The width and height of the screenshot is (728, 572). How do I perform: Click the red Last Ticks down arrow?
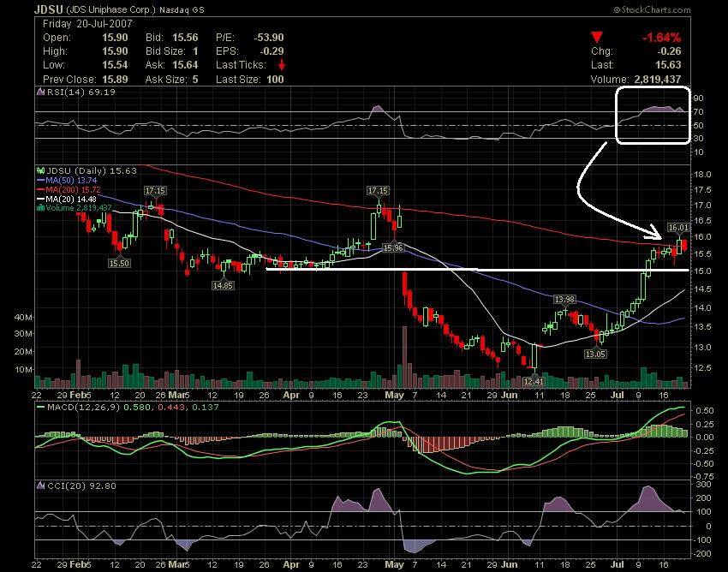281,65
